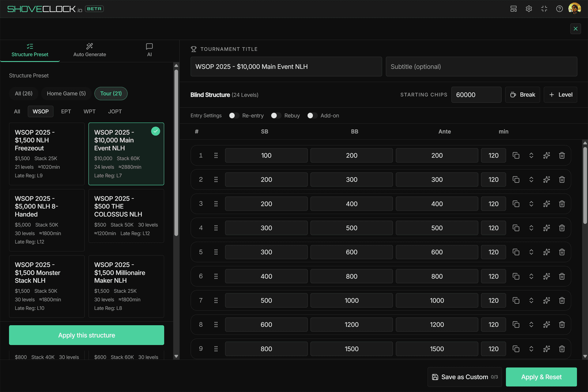Screen dimensions: 588x392
Task: Click the Starting Chips input field
Action: coord(476,95)
